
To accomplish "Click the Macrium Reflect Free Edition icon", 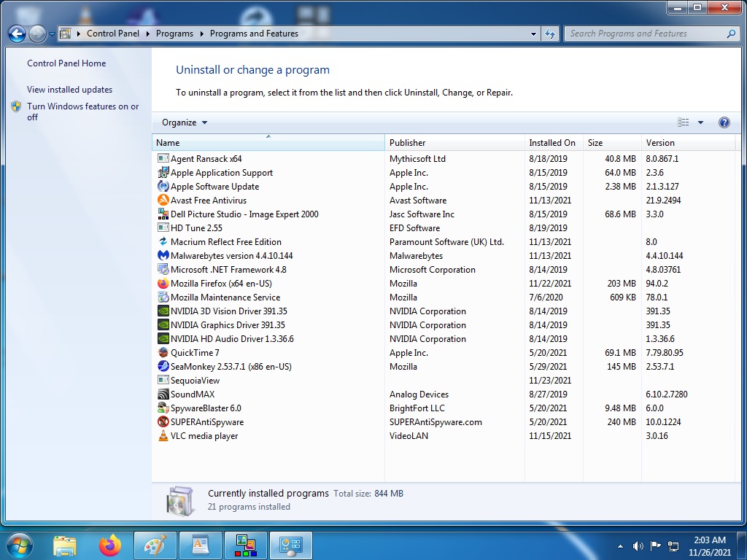I will click(163, 241).
